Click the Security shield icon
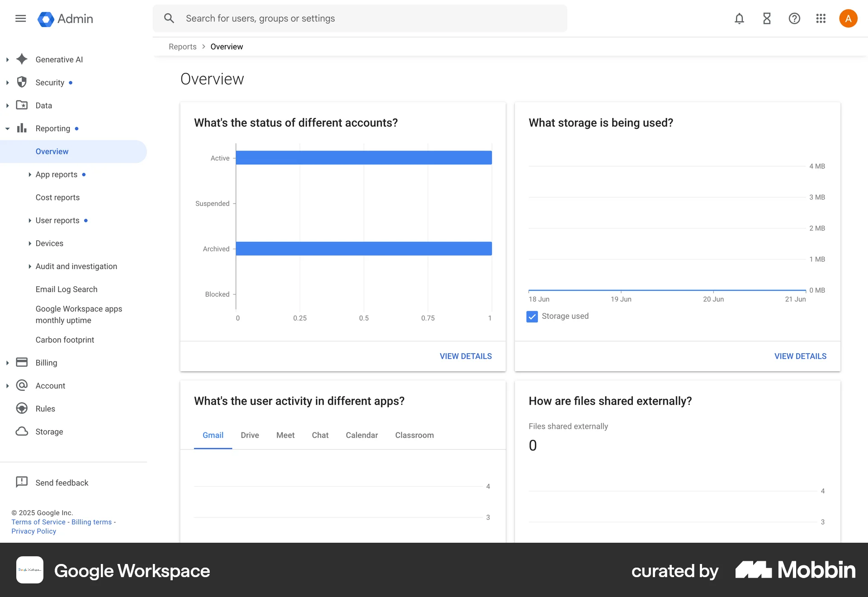This screenshot has height=597, width=868. pyautogui.click(x=22, y=82)
